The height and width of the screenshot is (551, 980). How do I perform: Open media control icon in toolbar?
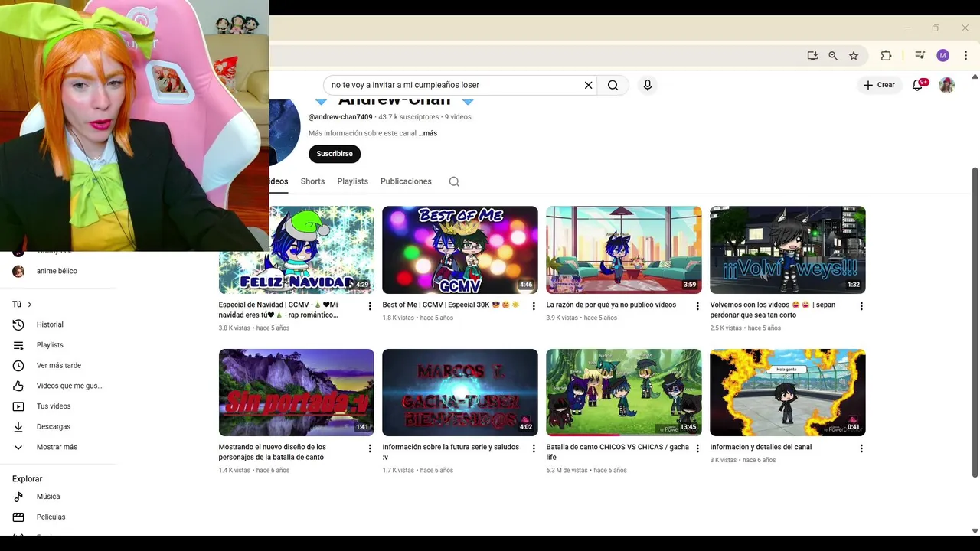click(920, 55)
